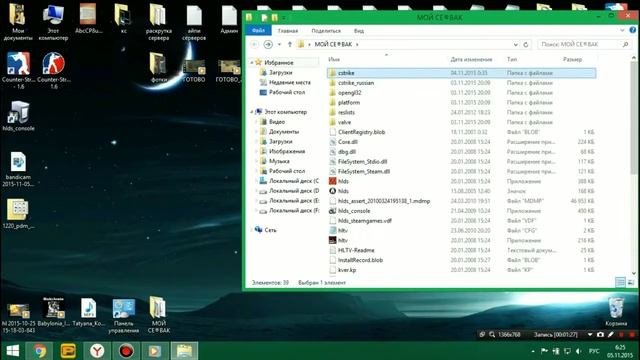Open the Загрузки favorite
The image size is (640, 360).
pos(280,73)
